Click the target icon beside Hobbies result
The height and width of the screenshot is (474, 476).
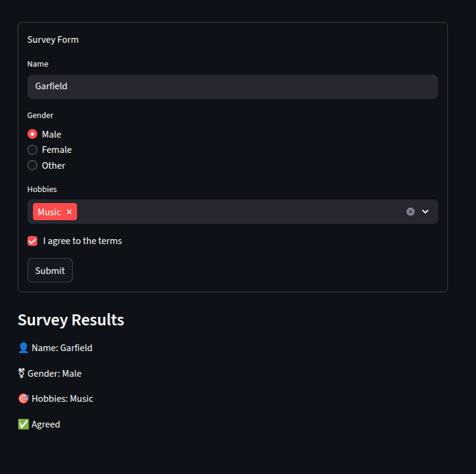pos(23,398)
